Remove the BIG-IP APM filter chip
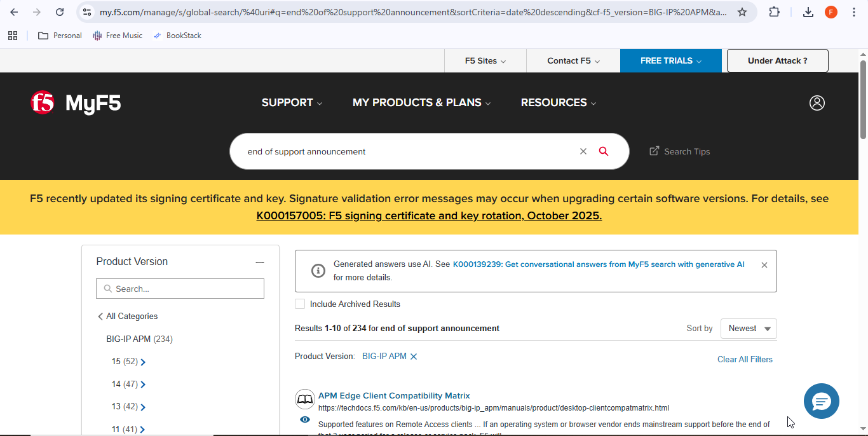 pos(414,357)
